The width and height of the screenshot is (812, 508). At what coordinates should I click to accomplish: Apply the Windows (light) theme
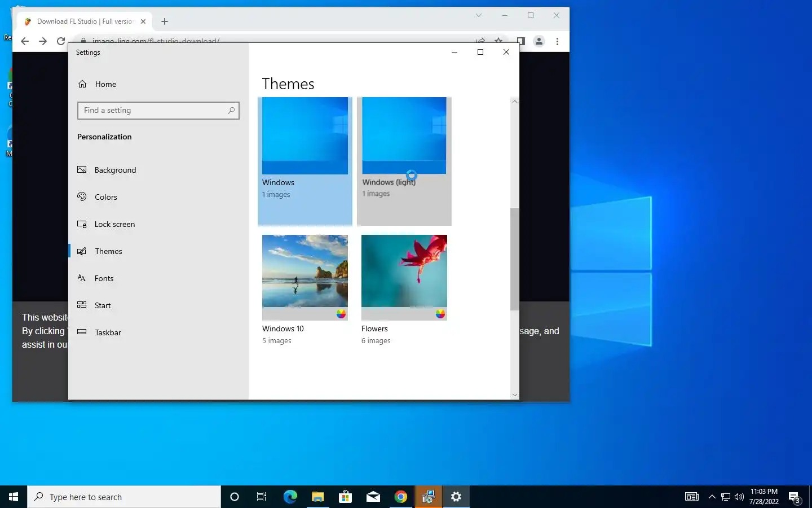[x=404, y=161]
